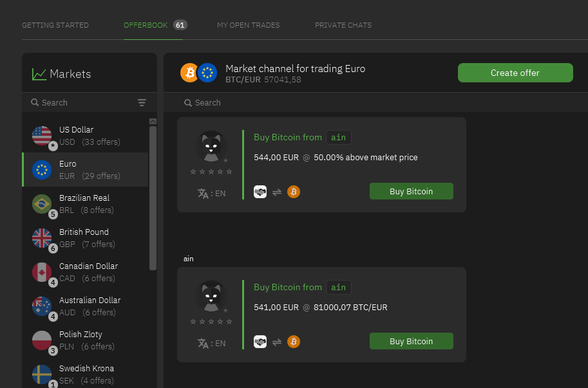Click the star rating on 544,00 EUR offer

point(211,172)
